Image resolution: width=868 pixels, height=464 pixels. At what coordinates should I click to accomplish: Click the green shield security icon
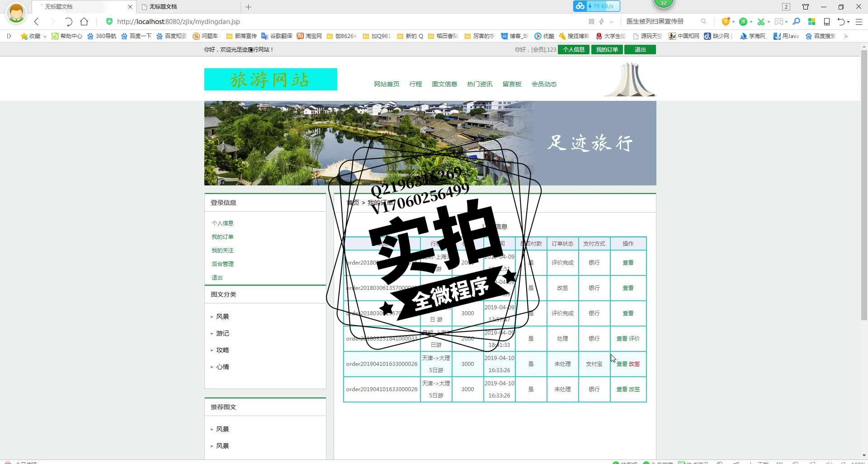[109, 21]
